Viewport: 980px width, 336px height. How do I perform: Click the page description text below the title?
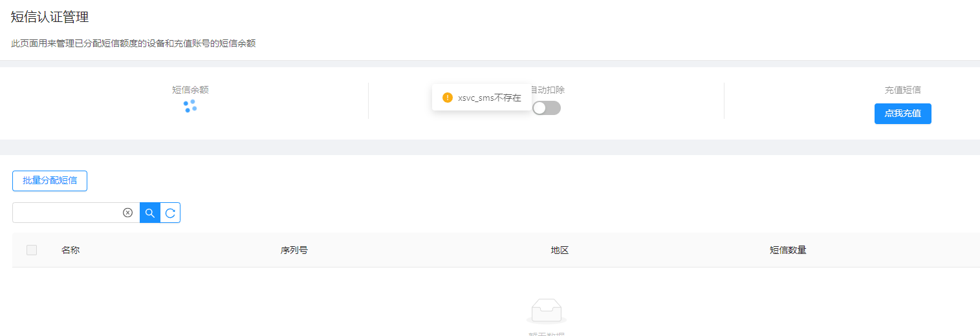133,44
